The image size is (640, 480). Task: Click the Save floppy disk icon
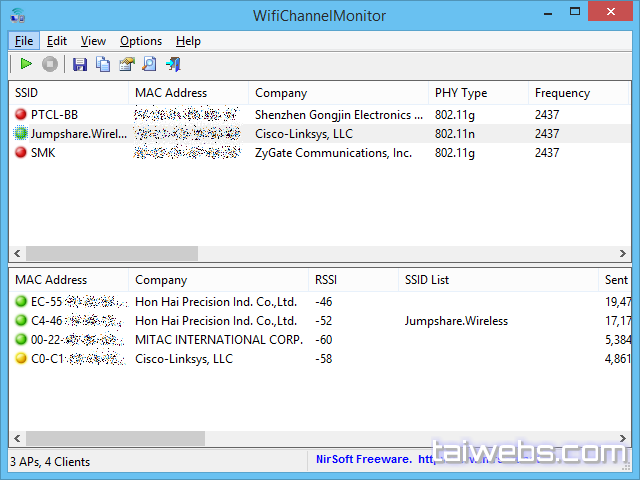(80, 65)
